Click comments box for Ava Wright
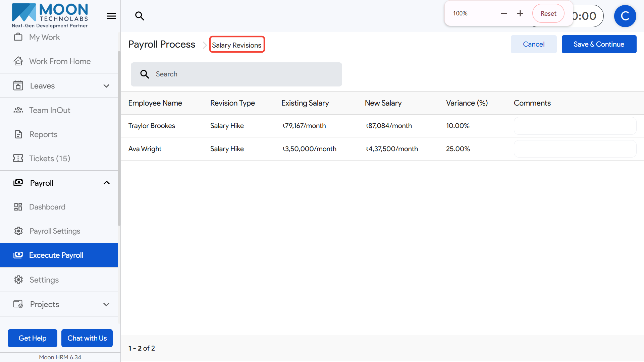Viewport: 644px width, 362px height. [x=575, y=149]
